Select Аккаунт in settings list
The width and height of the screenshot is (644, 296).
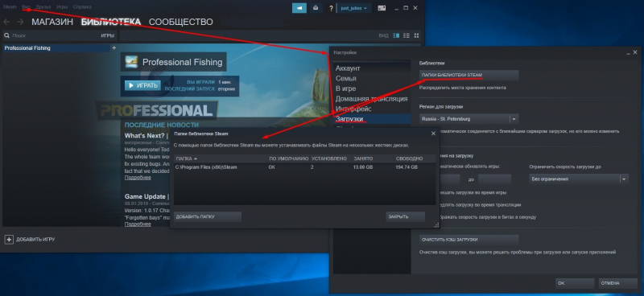[348, 68]
